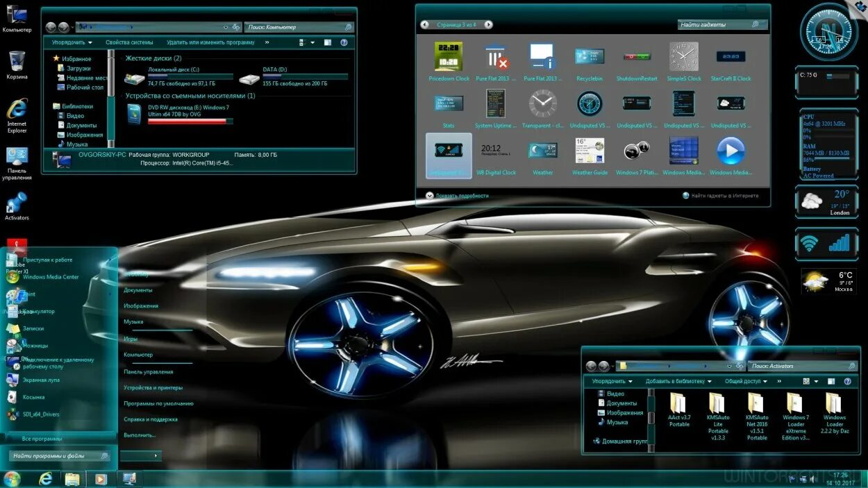The width and height of the screenshot is (868, 488).
Task: Select the Recyclebin gadget
Action: click(590, 62)
